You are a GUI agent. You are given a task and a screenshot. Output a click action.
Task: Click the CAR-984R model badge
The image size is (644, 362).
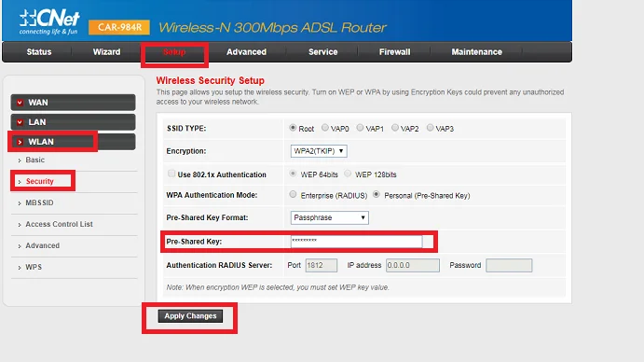[119, 27]
